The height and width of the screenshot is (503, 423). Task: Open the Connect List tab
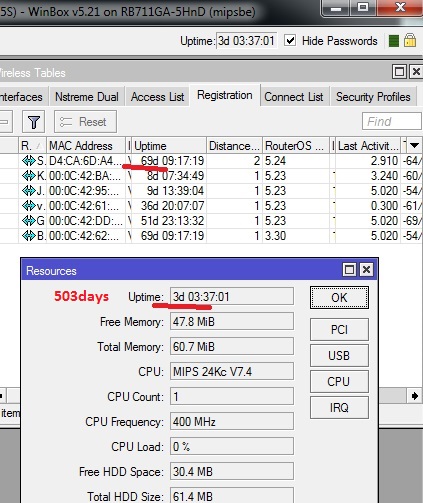pyautogui.click(x=294, y=97)
